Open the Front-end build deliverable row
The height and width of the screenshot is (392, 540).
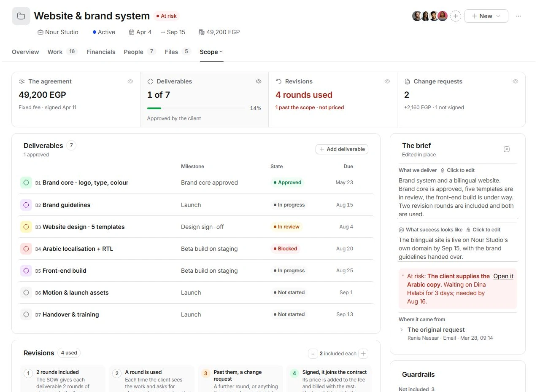tap(196, 271)
